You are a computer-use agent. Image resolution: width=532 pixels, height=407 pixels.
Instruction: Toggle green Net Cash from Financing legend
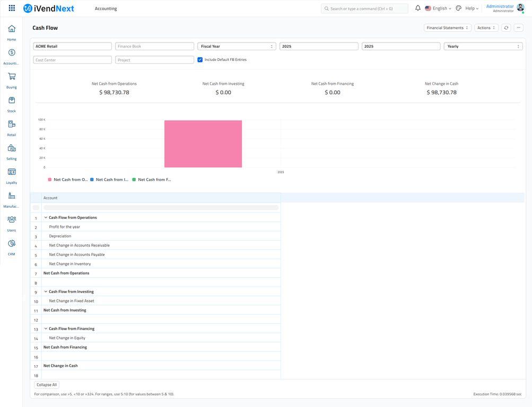click(152, 180)
